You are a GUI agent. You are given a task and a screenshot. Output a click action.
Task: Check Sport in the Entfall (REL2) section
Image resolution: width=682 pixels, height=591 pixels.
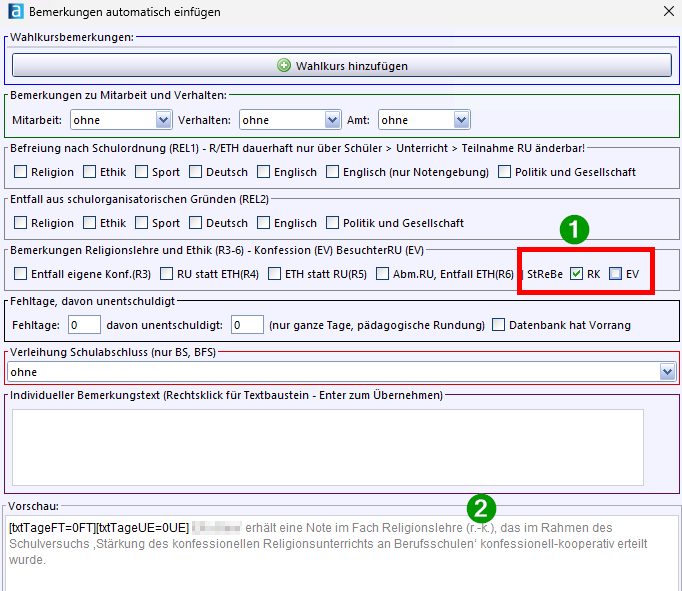pyautogui.click(x=142, y=223)
